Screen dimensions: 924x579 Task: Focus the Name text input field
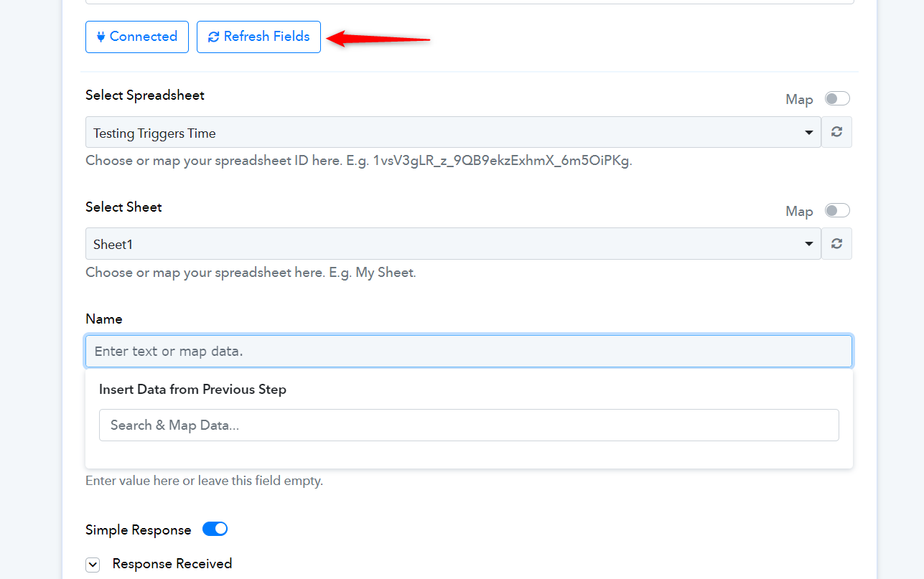[469, 352]
